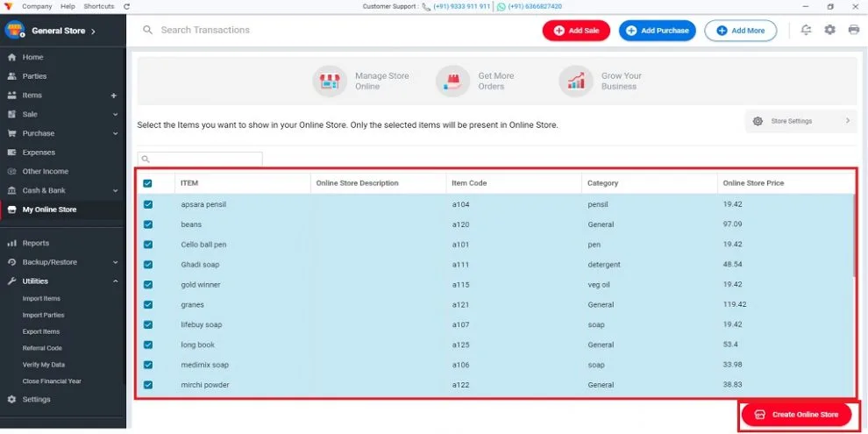Uncheck the beans item checkbox
The width and height of the screenshot is (868, 434).
pos(148,224)
